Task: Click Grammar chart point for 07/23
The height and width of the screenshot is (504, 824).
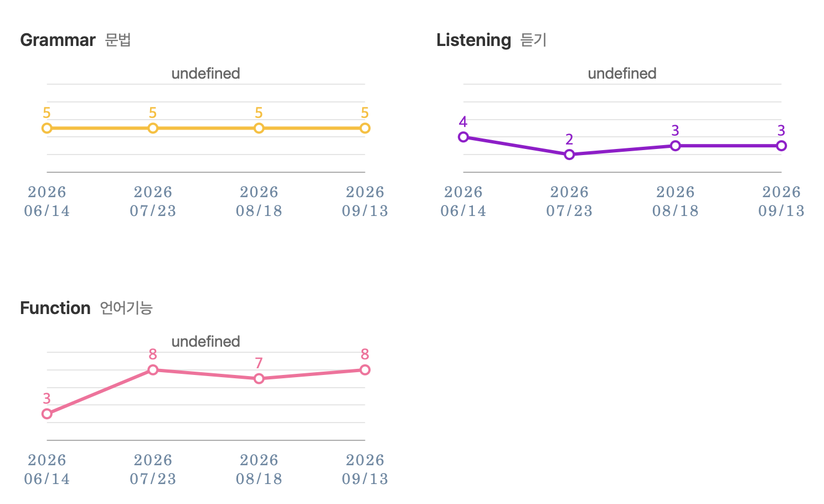Action: click(x=153, y=128)
